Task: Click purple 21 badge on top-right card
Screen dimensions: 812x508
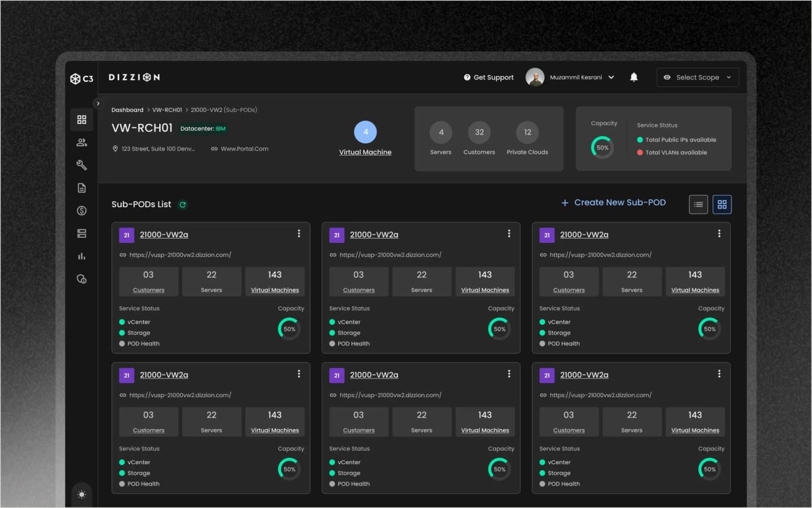Action: click(547, 235)
